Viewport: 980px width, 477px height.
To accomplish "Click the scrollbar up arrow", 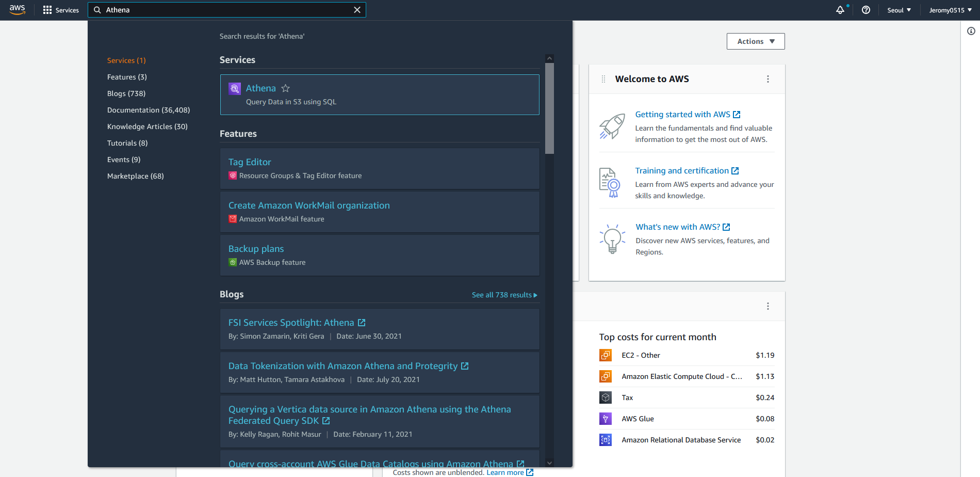I will pos(549,58).
